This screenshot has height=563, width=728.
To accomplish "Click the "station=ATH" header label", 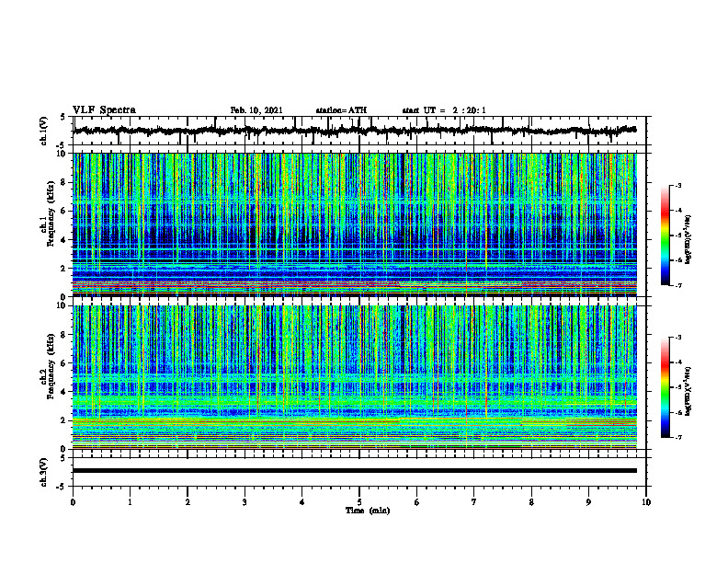I will [341, 110].
